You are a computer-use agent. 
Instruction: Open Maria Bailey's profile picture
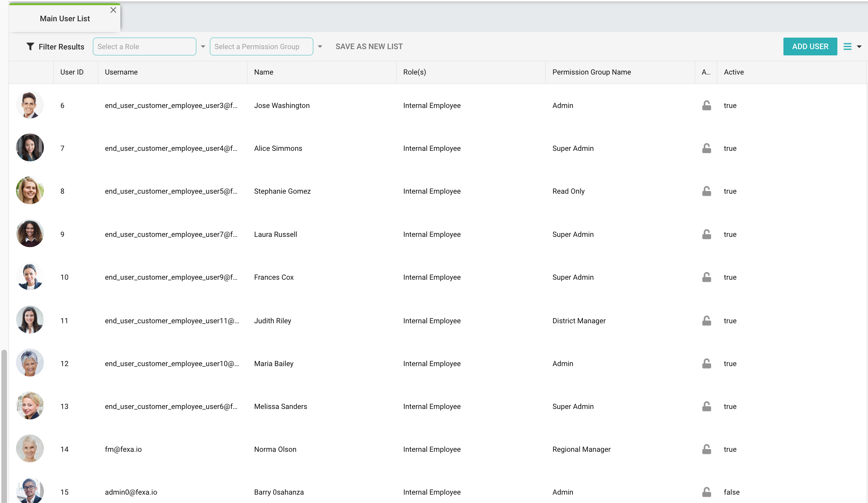pos(30,362)
